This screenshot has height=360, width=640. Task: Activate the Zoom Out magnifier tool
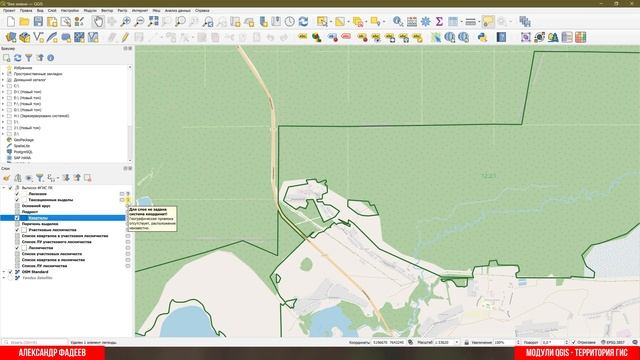[x=139, y=22]
